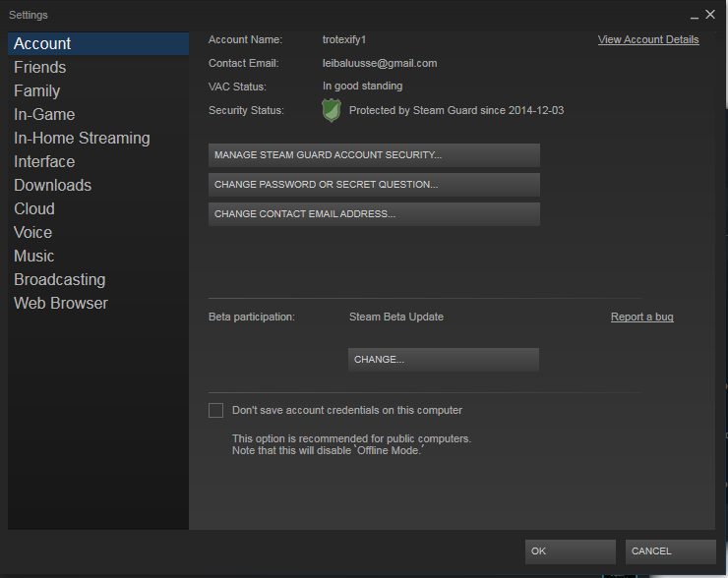Screen dimensions: 728x578
Task: Confirm settings with the OK button
Action: [571, 551]
